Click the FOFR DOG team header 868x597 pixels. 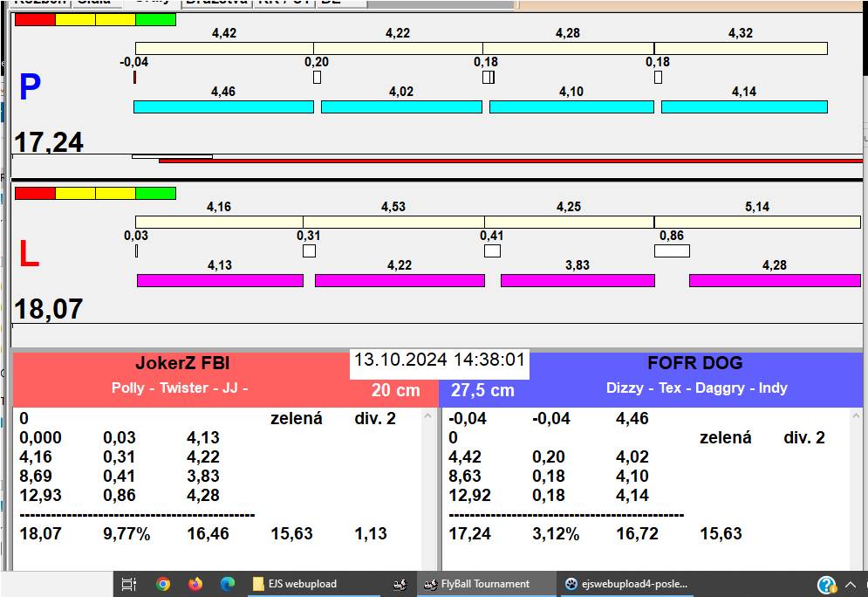coord(694,363)
